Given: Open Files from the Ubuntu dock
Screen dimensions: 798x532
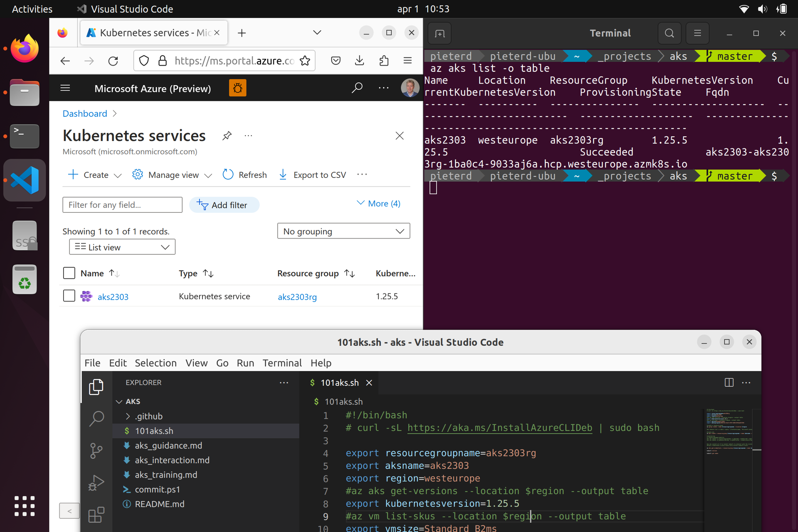Looking at the screenshot, I should point(25,92).
